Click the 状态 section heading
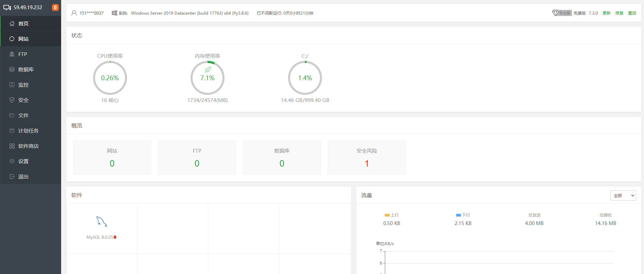644x274 pixels. point(77,35)
